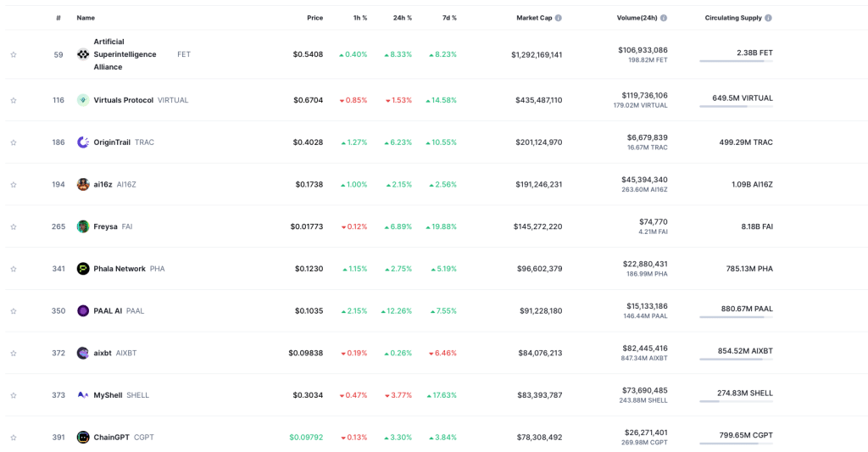Click Freysa 7d change 19.88%

coord(441,226)
